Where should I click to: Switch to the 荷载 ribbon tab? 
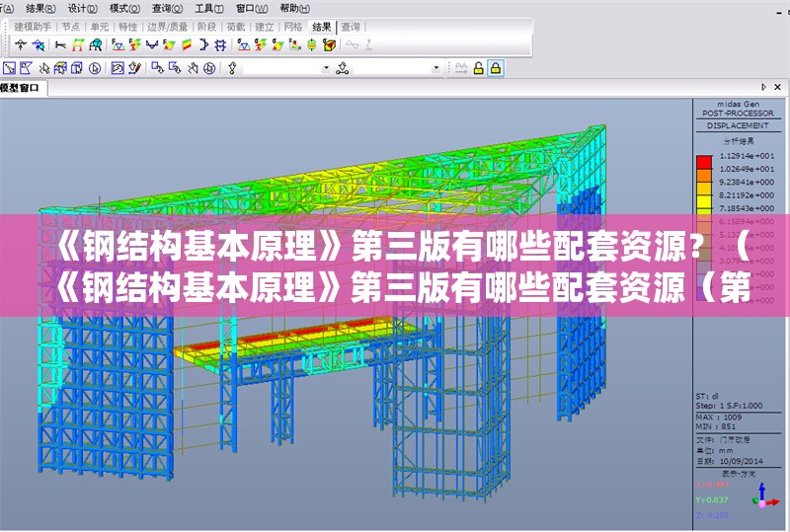pyautogui.click(x=236, y=27)
